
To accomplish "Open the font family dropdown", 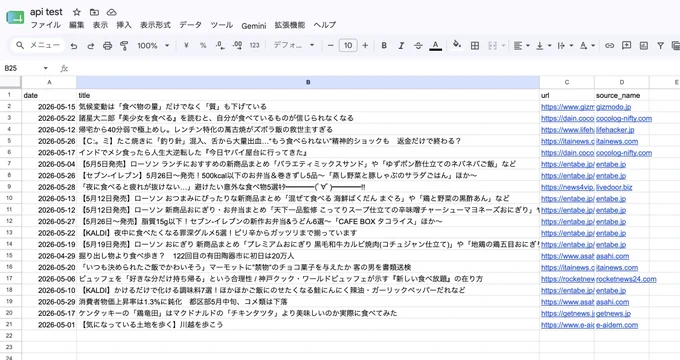I will [294, 45].
